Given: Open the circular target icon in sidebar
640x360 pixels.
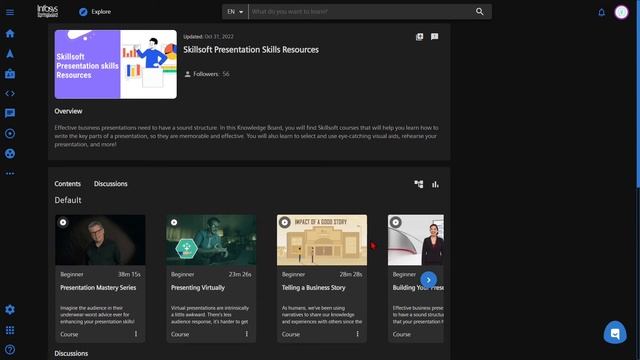Looking at the screenshot, I should click(10, 133).
